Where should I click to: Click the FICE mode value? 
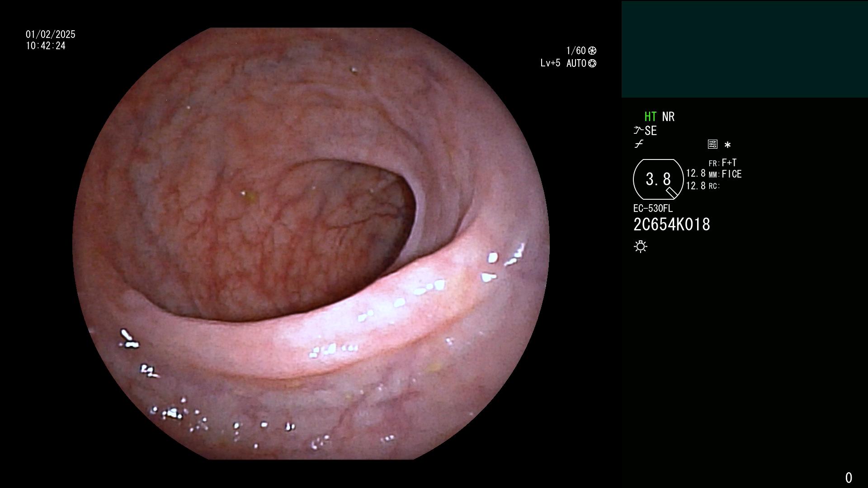pyautogui.click(x=731, y=174)
